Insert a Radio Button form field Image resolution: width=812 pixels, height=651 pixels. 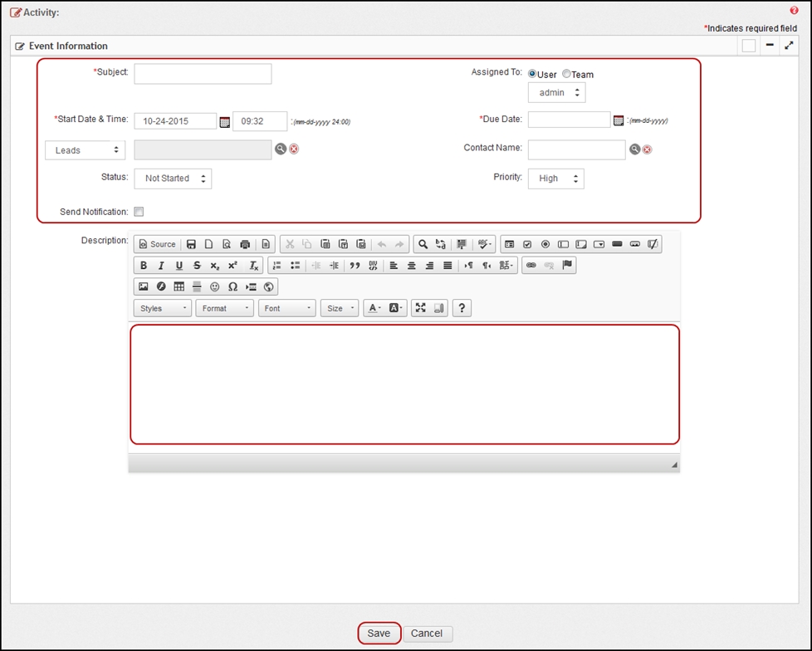pos(545,244)
